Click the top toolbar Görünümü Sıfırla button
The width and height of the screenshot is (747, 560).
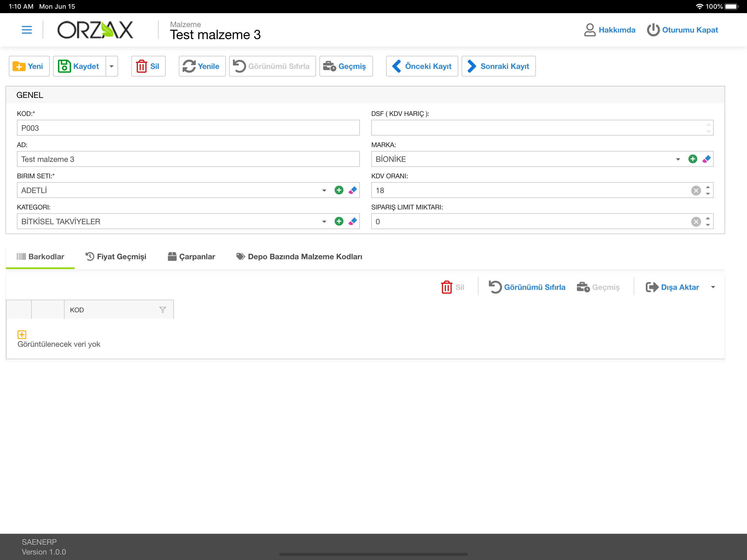[x=272, y=66]
